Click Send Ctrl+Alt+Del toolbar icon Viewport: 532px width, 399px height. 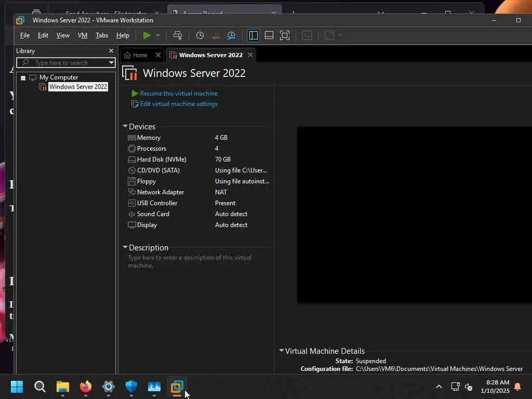pos(178,35)
